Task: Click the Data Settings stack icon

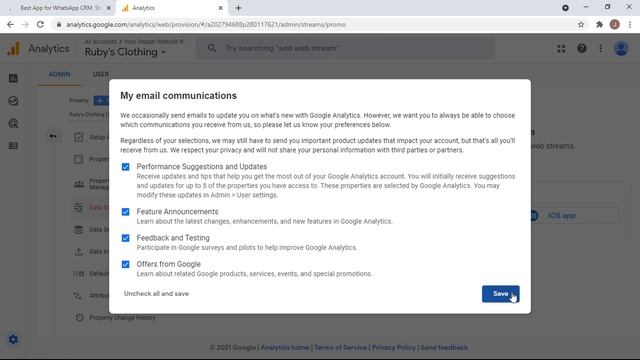Action: point(79,229)
